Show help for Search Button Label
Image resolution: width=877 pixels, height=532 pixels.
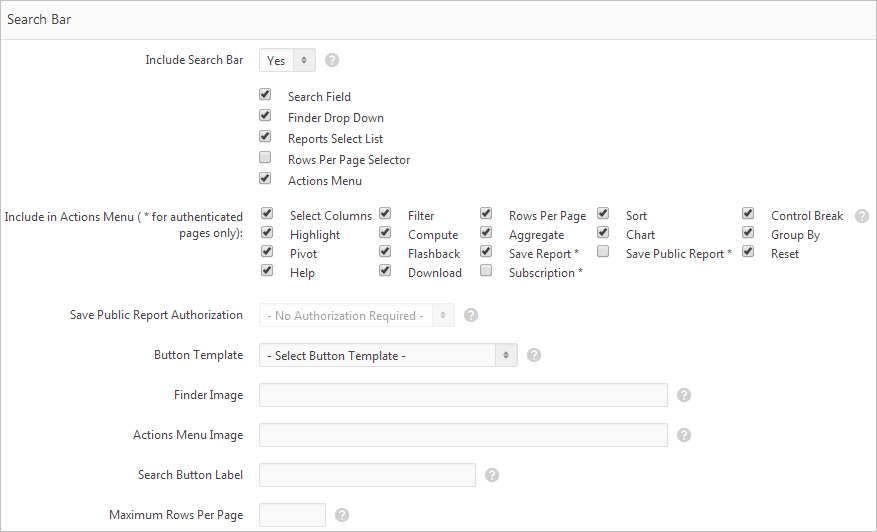[492, 475]
